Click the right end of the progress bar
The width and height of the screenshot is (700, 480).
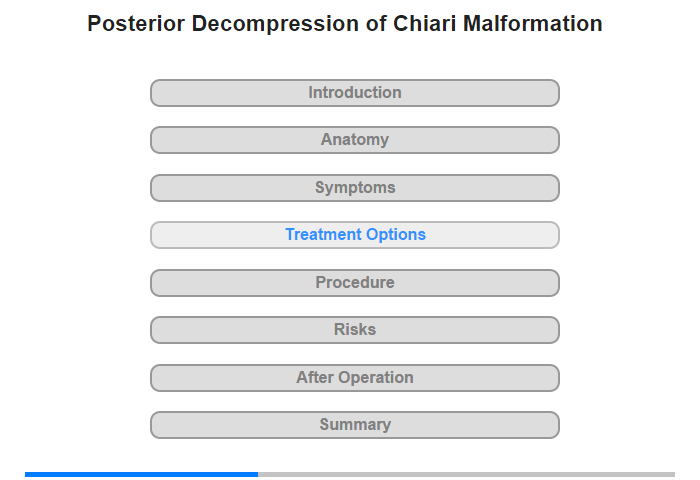pos(673,474)
